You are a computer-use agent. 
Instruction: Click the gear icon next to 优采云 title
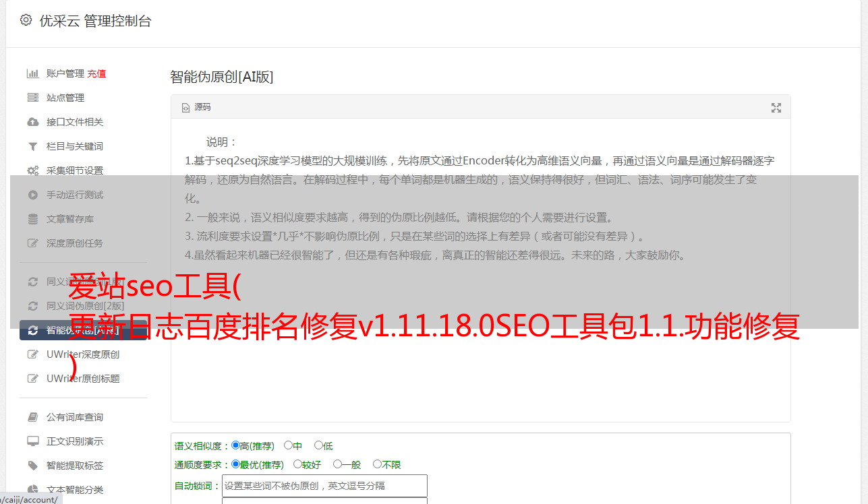[26, 20]
